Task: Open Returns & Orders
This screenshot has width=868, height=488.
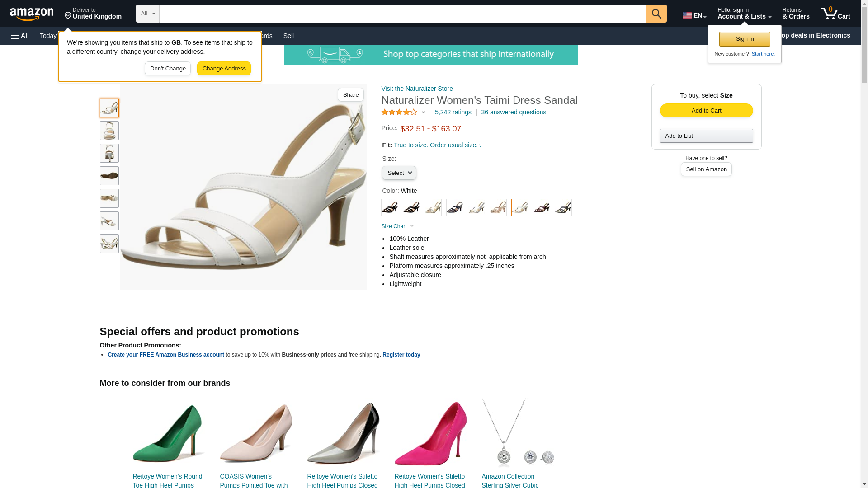Action: coord(796,14)
